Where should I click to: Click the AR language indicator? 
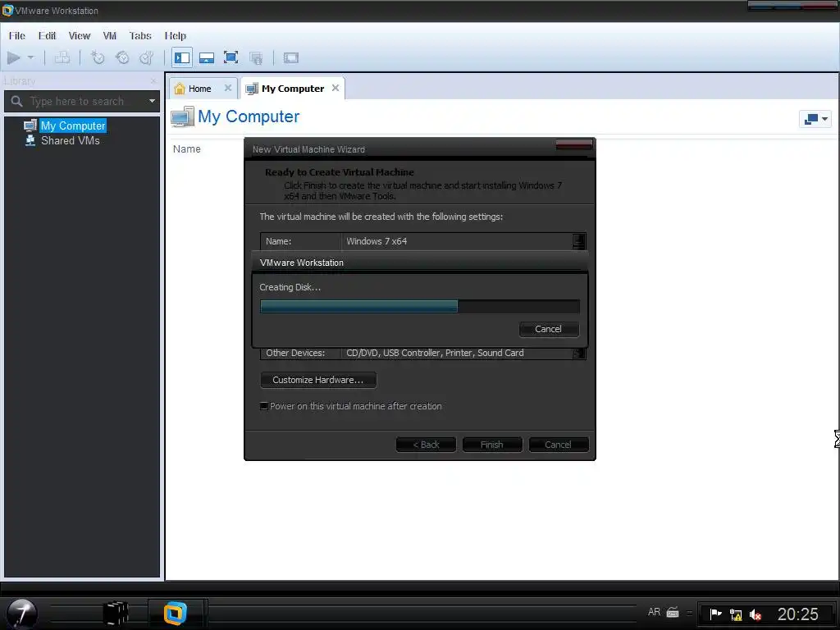[x=654, y=612]
